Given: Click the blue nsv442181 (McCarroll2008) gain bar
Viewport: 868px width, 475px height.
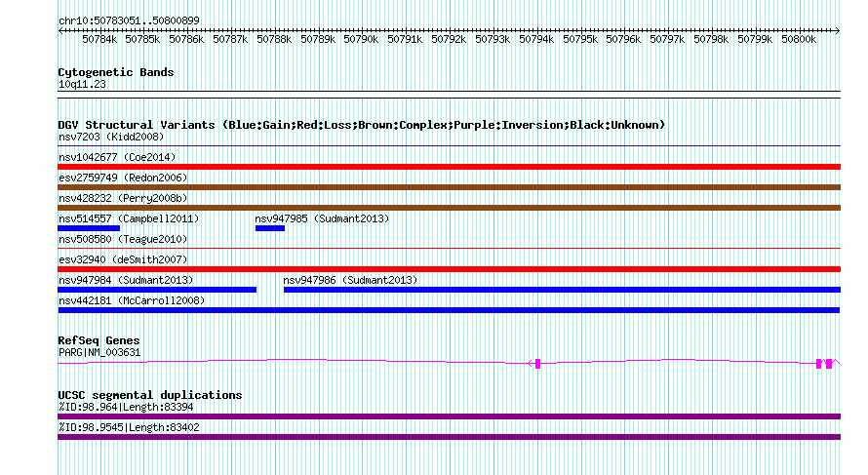Looking at the screenshot, I should [449, 310].
